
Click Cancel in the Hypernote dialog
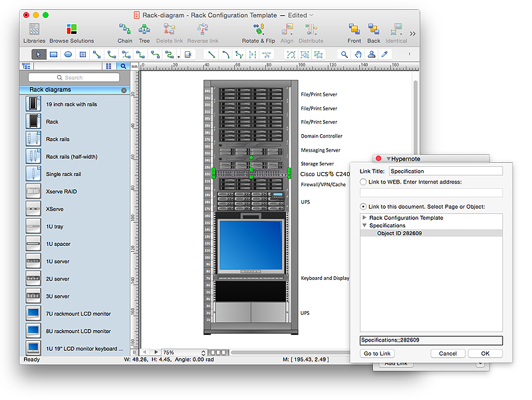pos(448,353)
